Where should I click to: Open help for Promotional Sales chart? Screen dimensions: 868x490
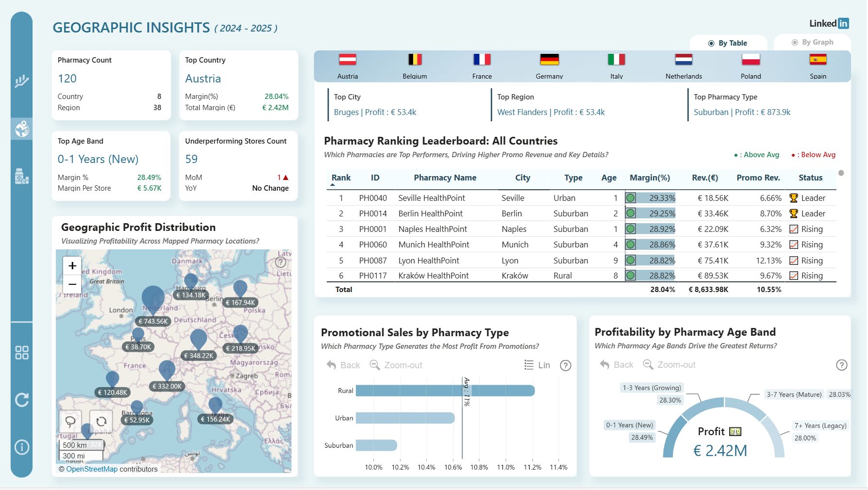click(565, 365)
